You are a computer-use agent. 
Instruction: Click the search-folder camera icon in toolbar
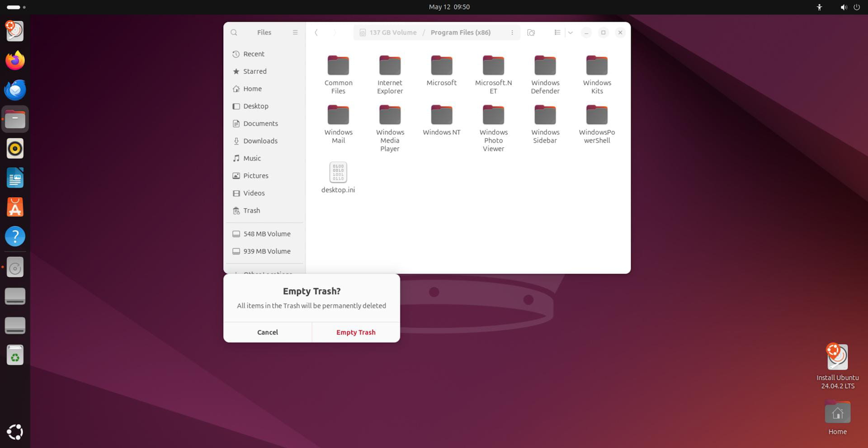click(x=531, y=33)
